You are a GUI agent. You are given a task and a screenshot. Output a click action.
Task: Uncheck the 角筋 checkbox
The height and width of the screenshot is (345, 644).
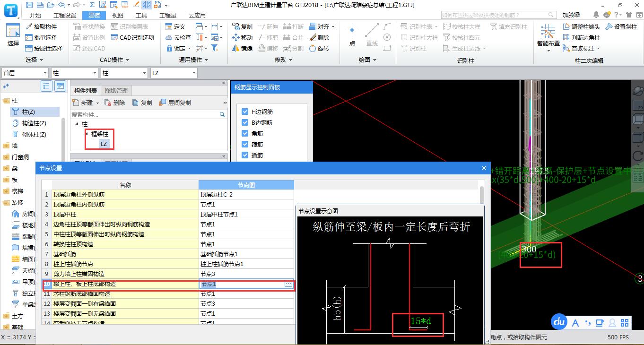(x=245, y=133)
